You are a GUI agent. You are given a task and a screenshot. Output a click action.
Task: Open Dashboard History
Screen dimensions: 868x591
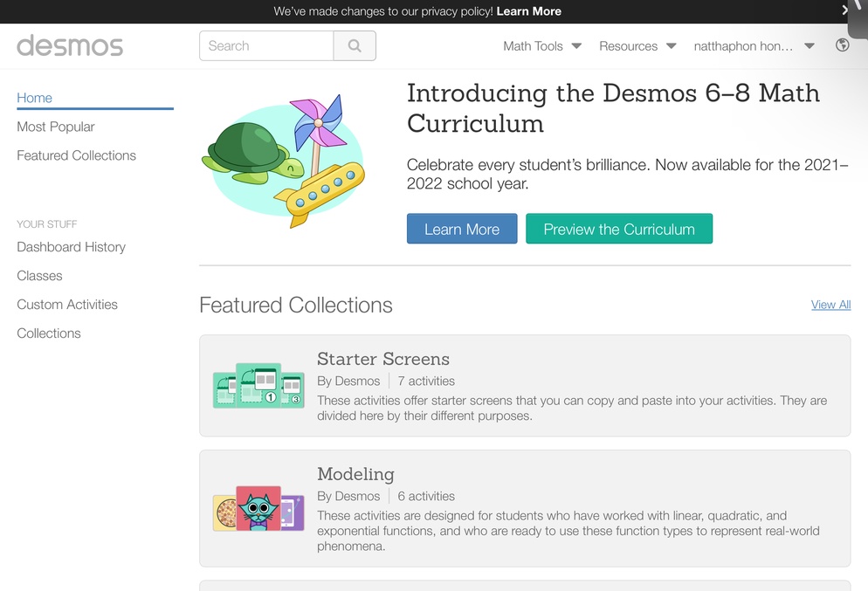pyautogui.click(x=72, y=247)
